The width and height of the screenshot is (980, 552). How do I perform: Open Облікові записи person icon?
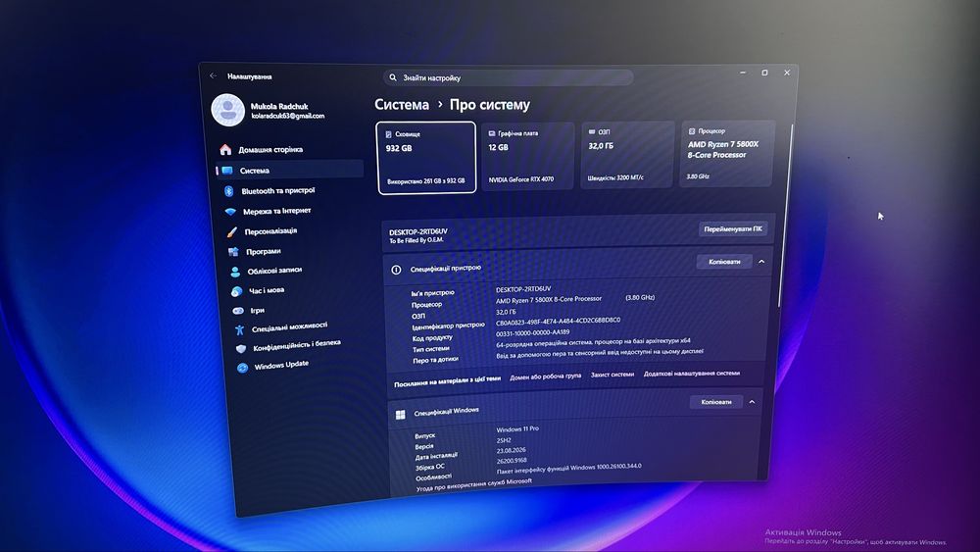coord(235,272)
